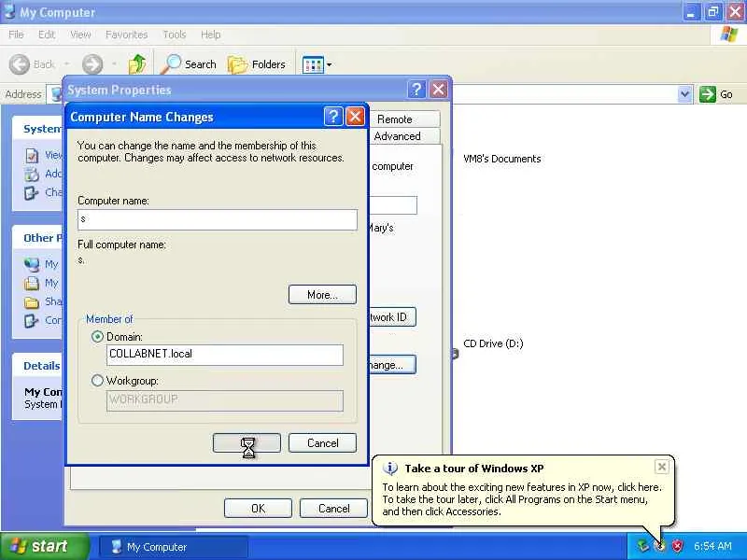The width and height of the screenshot is (747, 560).
Task: Expand the Forward history dropdown arrow
Action: pos(114,64)
